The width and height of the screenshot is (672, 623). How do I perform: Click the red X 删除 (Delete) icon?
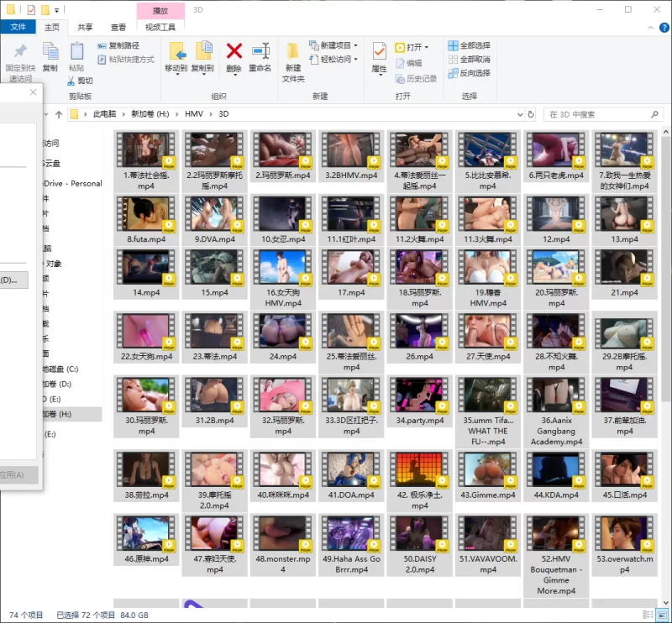click(x=234, y=51)
